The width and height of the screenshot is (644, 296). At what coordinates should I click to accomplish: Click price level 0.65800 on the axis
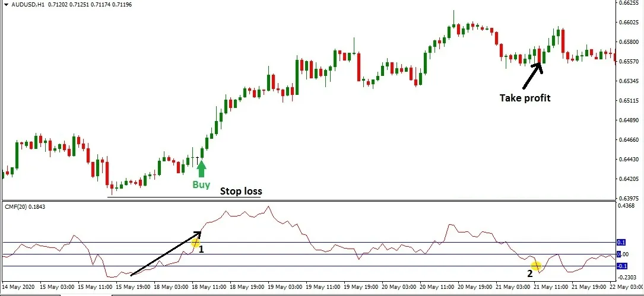[629, 42]
